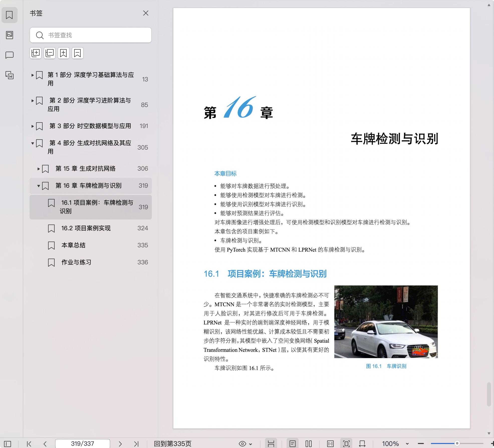Screen dimensions: 494x448
Task: Expand all bookmarks button
Action: coord(36,53)
